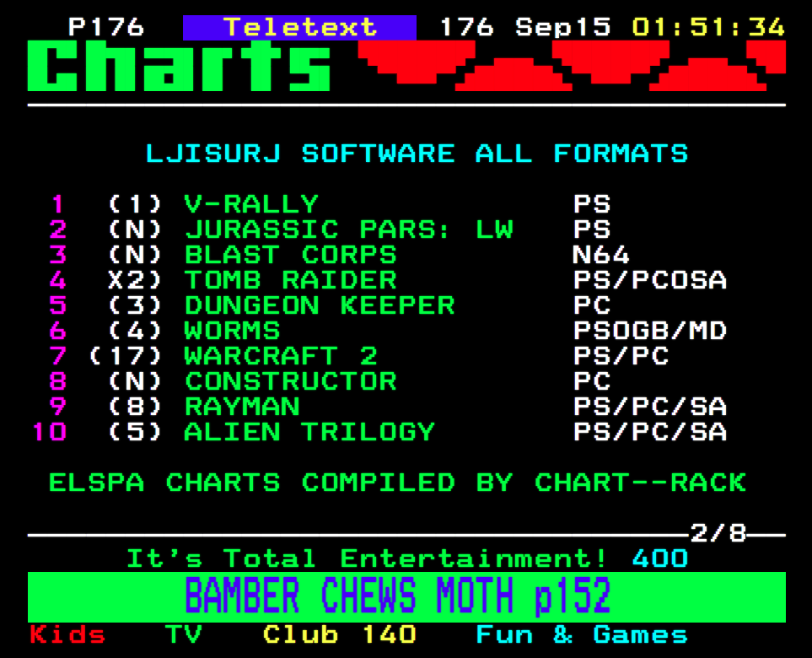The width and height of the screenshot is (812, 658).
Task: Click the ELSPA CHARTS COMPILED BY credit line
Action: pyautogui.click(x=397, y=483)
